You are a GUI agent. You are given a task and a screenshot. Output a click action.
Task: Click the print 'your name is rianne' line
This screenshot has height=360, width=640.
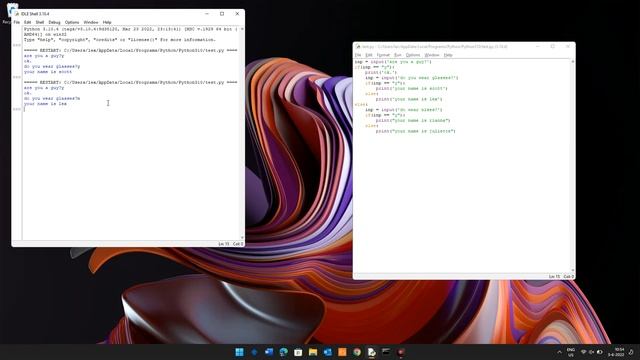[x=413, y=120]
